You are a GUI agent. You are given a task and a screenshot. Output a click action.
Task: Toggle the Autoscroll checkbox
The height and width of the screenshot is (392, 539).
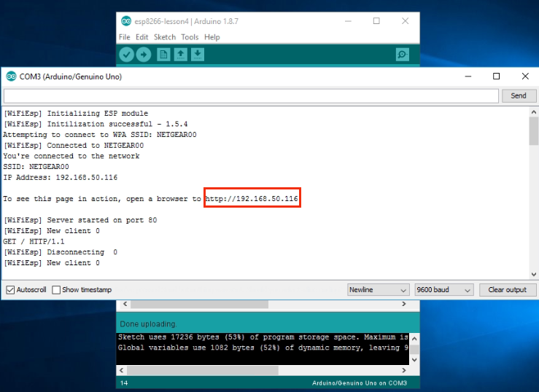(x=10, y=290)
